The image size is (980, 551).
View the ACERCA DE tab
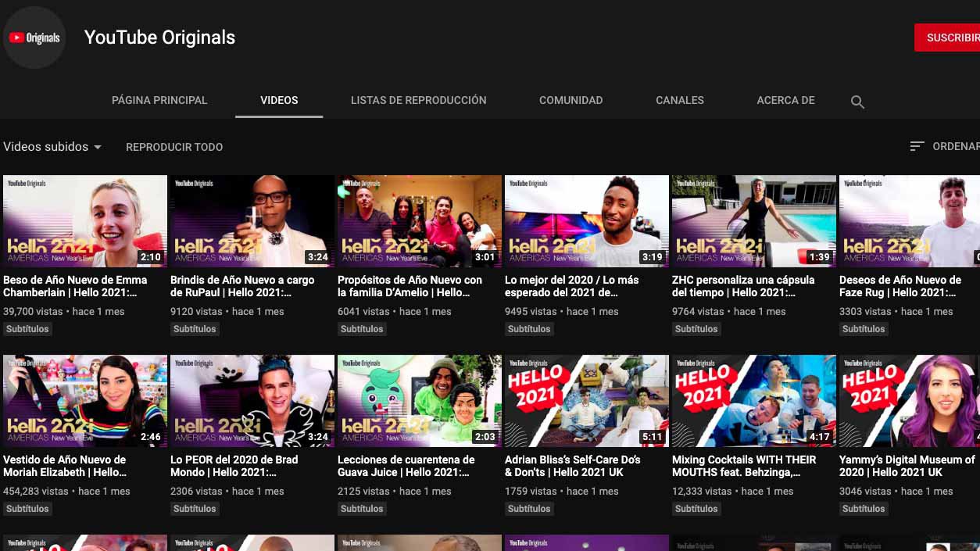(x=785, y=100)
